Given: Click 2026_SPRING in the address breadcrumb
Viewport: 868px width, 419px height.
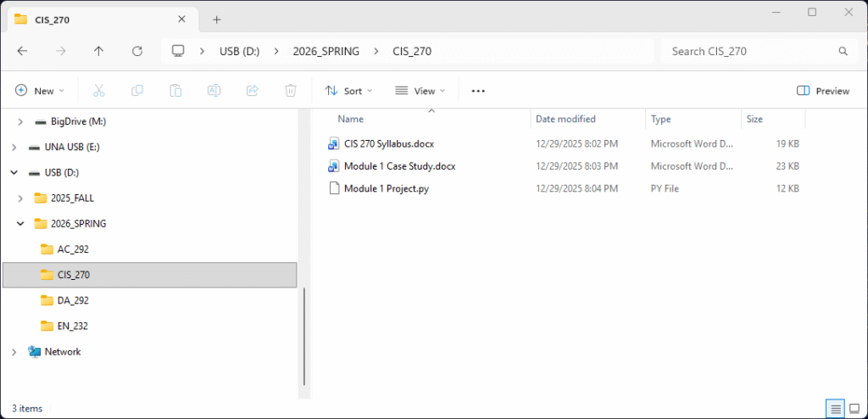Looking at the screenshot, I should pyautogui.click(x=326, y=51).
